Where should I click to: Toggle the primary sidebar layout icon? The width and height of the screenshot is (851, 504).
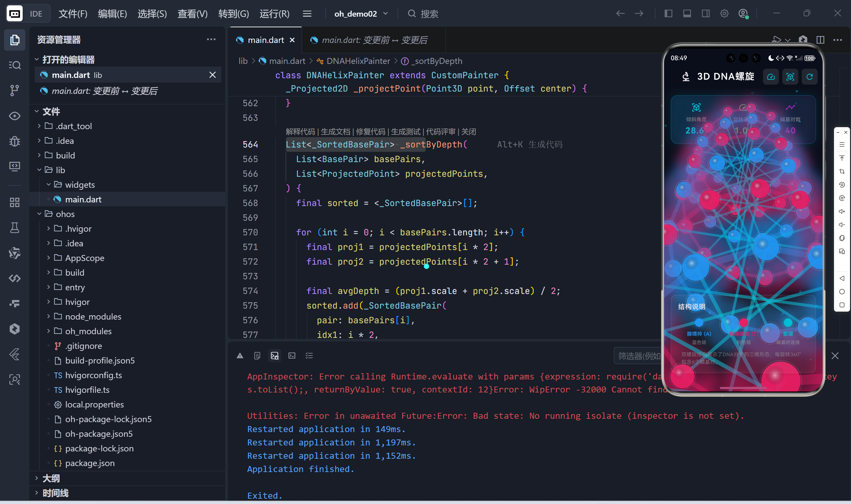[x=668, y=14]
